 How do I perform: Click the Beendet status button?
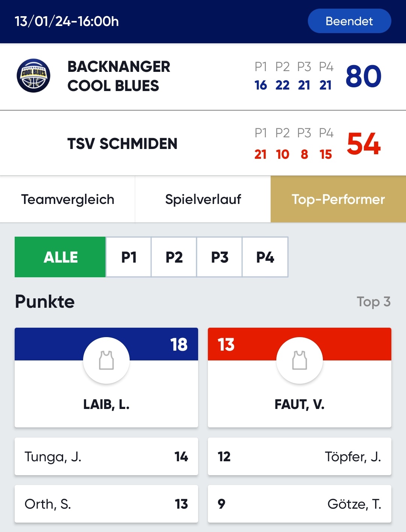click(349, 21)
